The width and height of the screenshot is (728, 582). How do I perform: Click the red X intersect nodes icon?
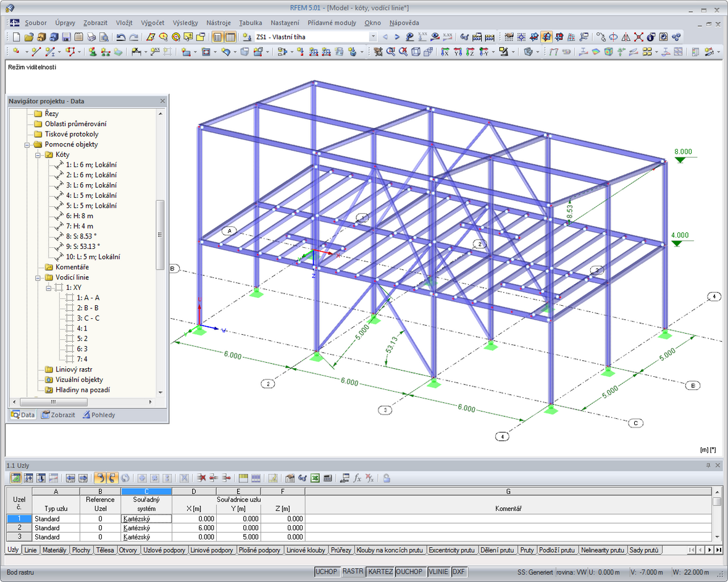(638, 37)
